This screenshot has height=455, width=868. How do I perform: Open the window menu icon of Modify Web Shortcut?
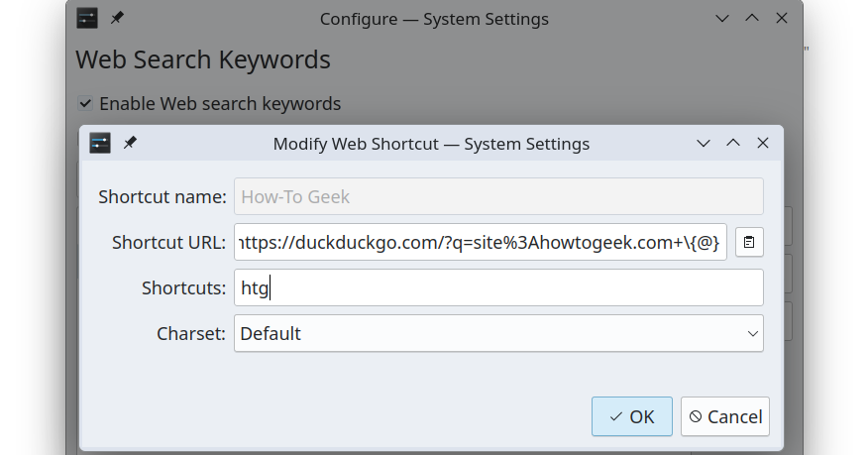[100, 144]
